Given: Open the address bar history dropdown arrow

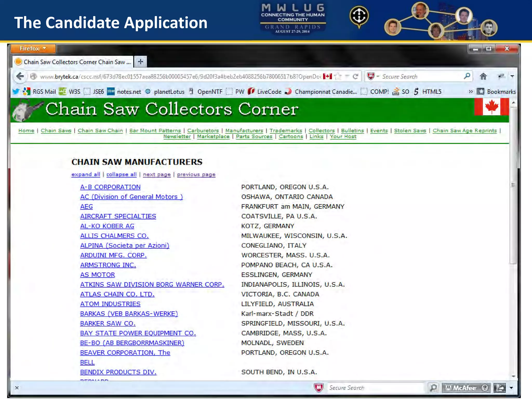Looking at the screenshot, I should coord(347,76).
